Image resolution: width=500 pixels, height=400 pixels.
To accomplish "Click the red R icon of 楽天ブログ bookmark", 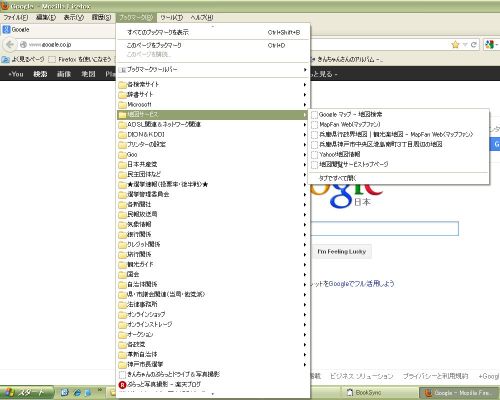I will pyautogui.click(x=122, y=385).
